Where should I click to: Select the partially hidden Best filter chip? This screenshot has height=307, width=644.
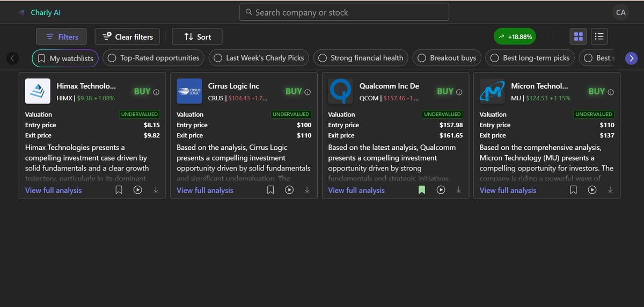598,58
